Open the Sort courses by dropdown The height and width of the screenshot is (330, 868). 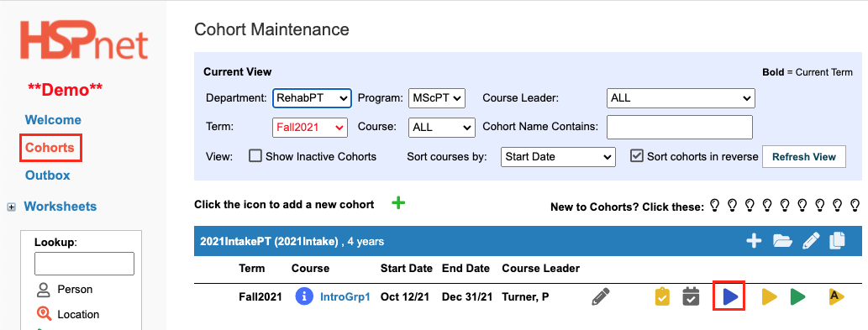558,156
